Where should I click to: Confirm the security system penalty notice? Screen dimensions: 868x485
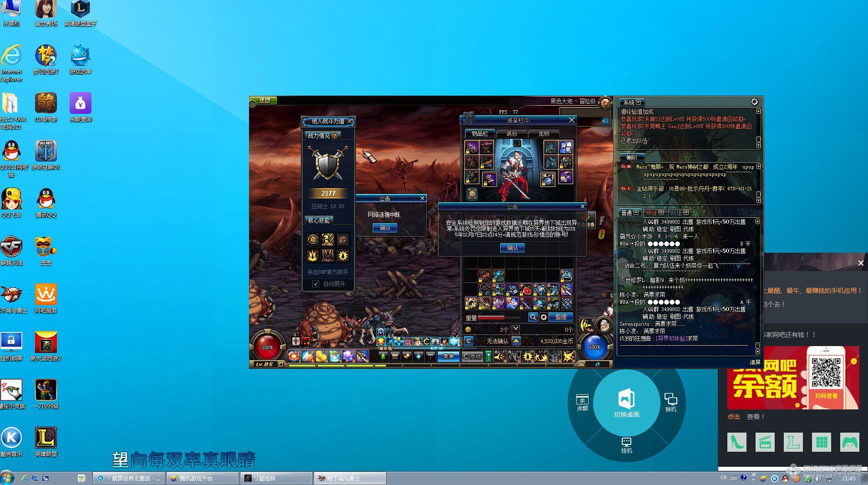tap(512, 248)
